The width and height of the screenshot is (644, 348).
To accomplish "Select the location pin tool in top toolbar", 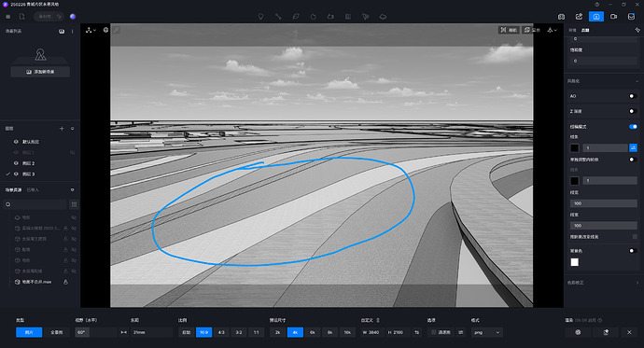I will click(x=260, y=17).
